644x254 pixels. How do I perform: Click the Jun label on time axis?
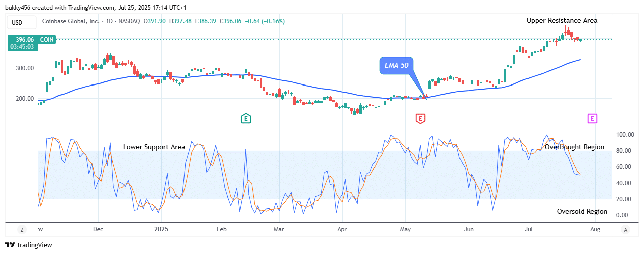[469, 229]
